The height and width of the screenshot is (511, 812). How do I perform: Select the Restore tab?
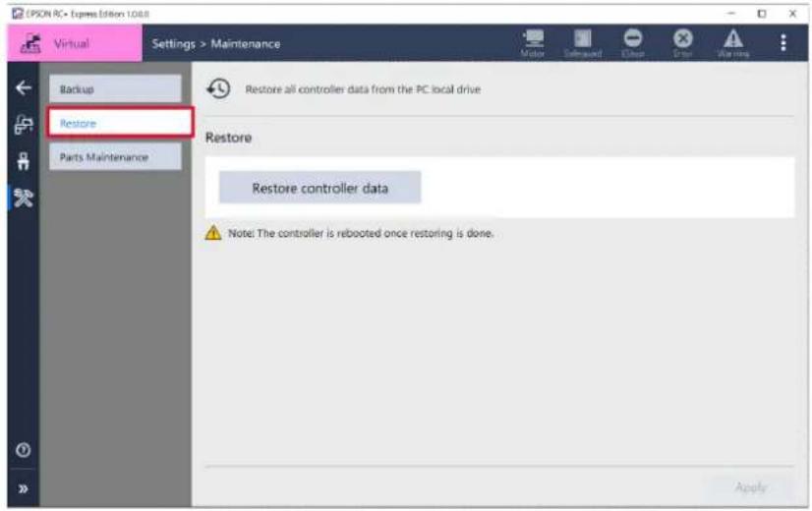pos(120,123)
